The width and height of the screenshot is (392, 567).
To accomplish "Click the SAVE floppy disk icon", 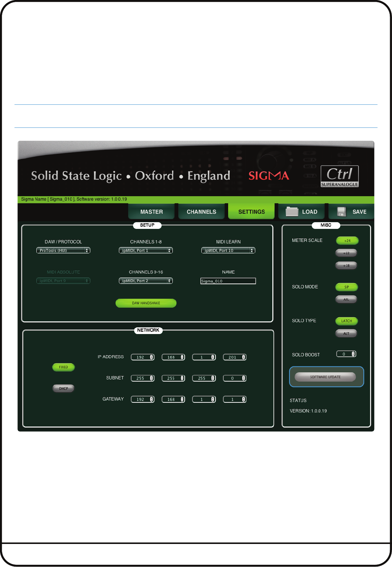I will click(341, 211).
